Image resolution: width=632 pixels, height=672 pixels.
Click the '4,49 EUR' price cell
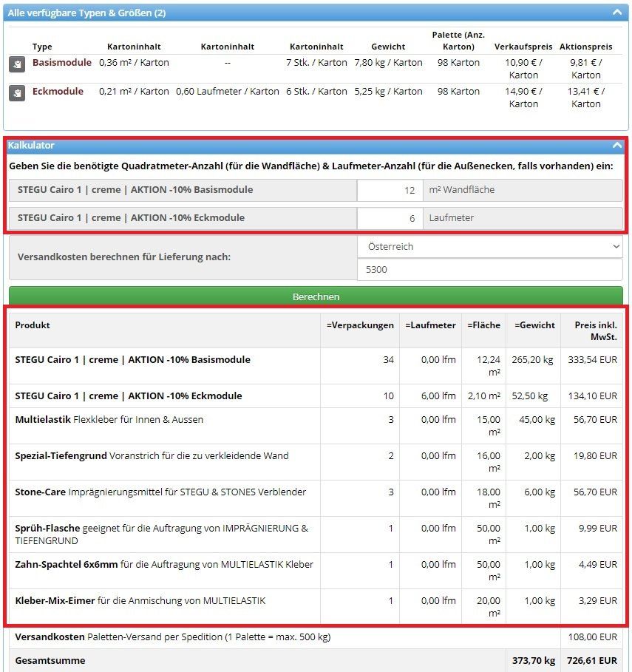point(598,564)
